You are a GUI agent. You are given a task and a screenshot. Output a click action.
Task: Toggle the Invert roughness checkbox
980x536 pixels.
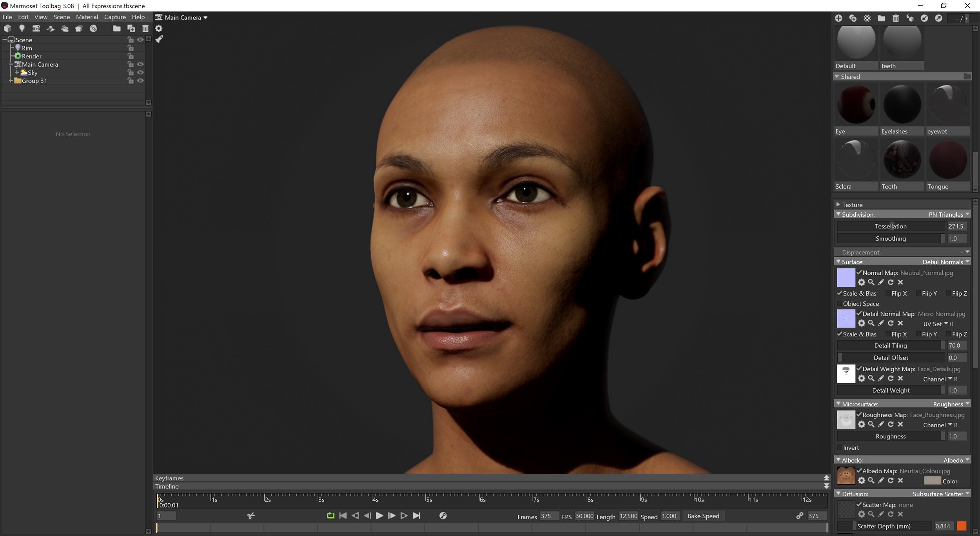pos(840,447)
